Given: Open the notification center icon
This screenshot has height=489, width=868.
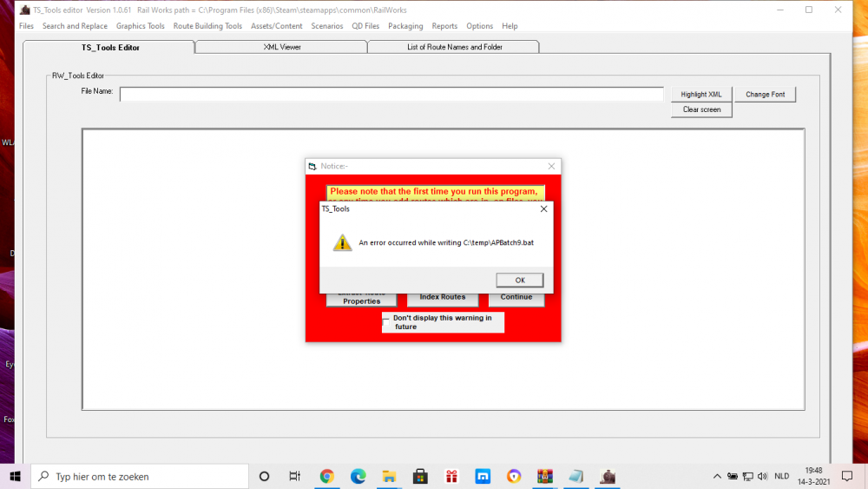Looking at the screenshot, I should click(x=846, y=476).
